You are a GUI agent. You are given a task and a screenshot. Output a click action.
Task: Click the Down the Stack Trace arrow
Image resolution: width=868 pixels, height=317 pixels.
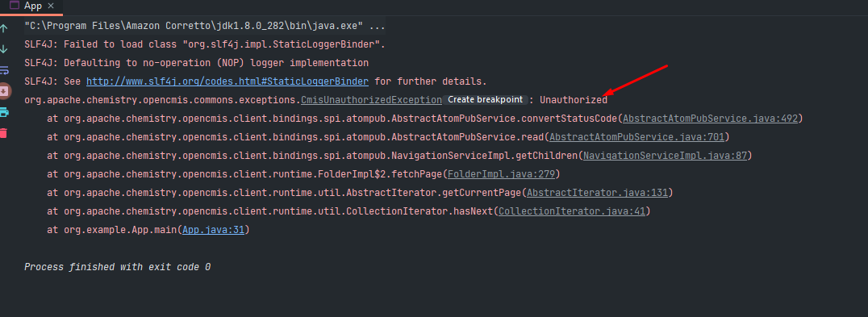point(4,49)
